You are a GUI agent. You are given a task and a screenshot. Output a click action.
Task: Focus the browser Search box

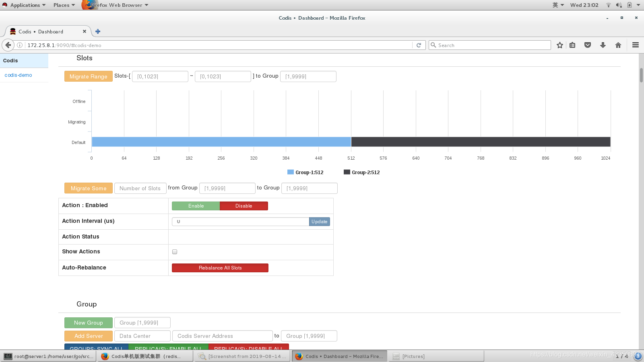(490, 45)
